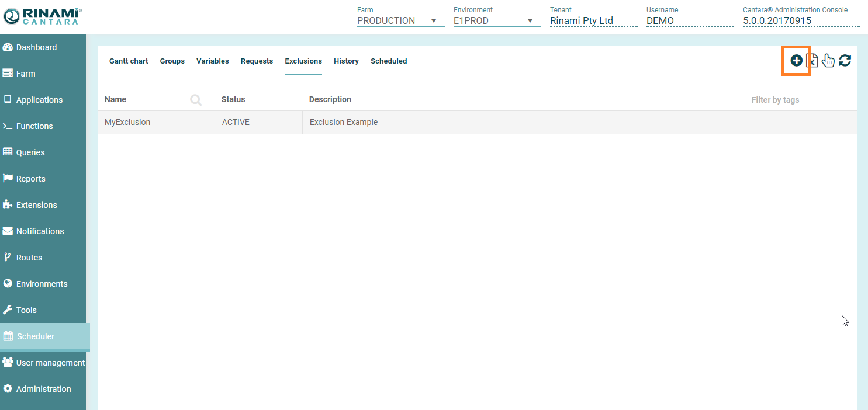
Task: Click the hand pointer icon in toolbar
Action: [x=828, y=60]
